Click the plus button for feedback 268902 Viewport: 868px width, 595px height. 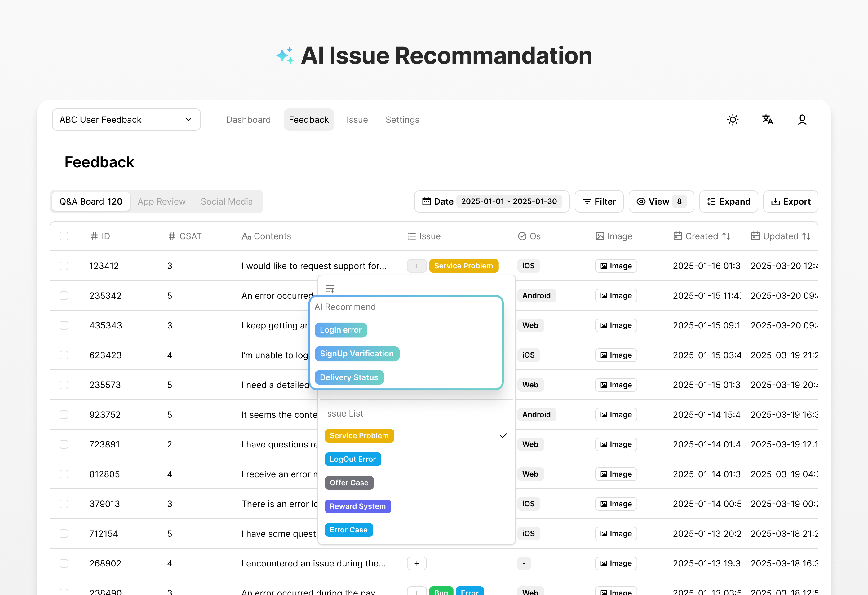(x=417, y=563)
